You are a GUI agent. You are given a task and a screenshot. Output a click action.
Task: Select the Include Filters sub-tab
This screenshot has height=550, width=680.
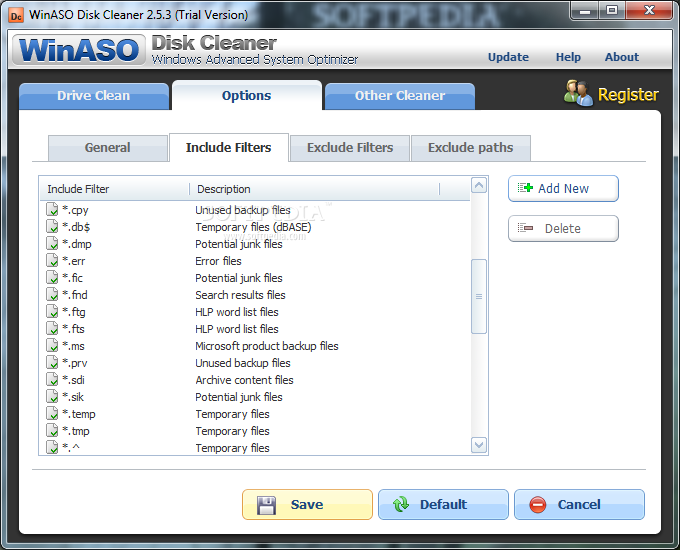point(229,147)
